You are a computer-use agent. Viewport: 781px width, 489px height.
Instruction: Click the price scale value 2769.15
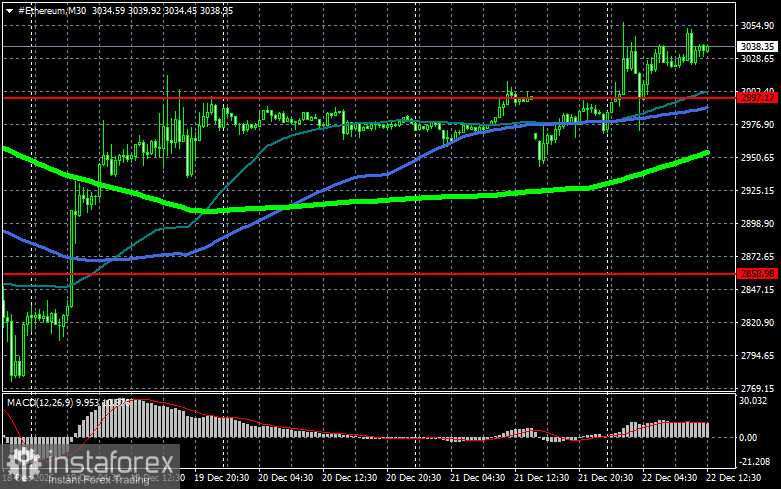(757, 388)
